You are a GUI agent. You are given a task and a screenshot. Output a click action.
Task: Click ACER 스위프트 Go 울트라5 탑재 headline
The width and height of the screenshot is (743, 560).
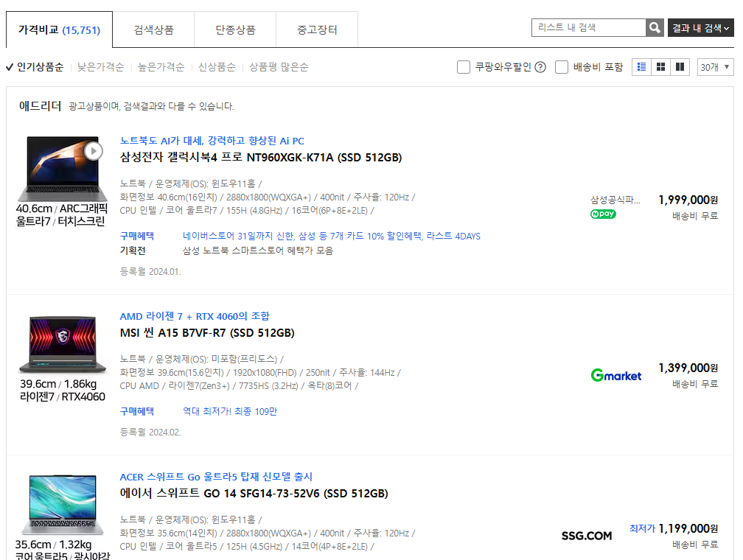[x=216, y=477]
